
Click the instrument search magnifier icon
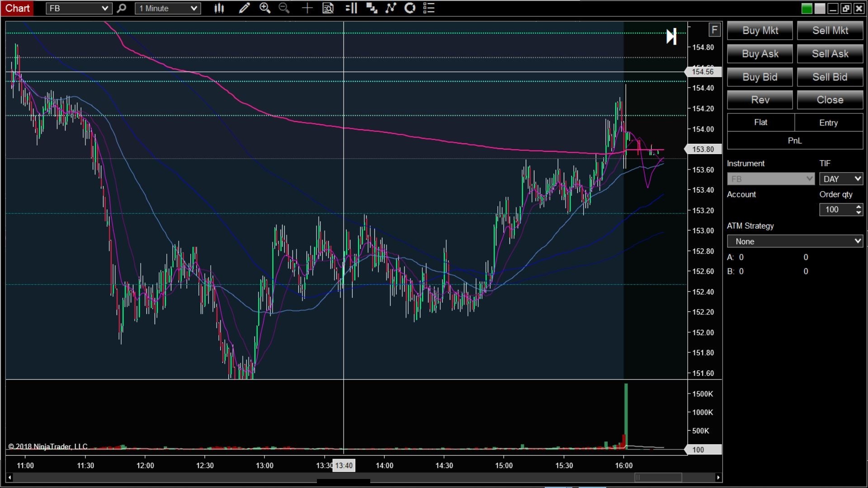click(121, 8)
